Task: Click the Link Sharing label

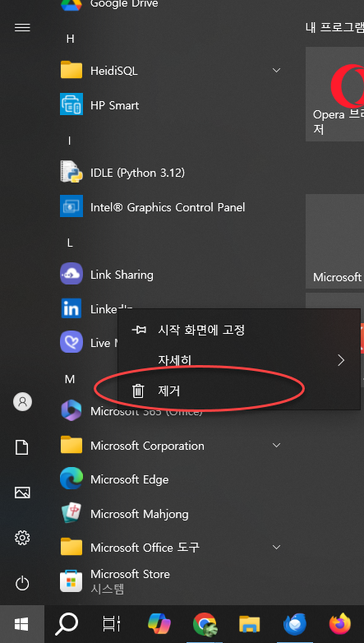Action: (x=122, y=275)
